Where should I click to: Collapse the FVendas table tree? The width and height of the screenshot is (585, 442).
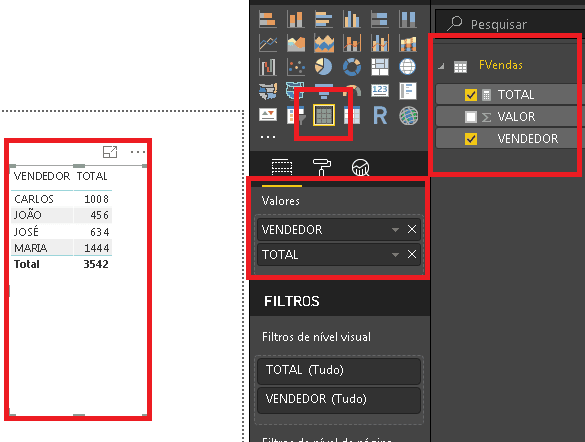[x=442, y=66]
